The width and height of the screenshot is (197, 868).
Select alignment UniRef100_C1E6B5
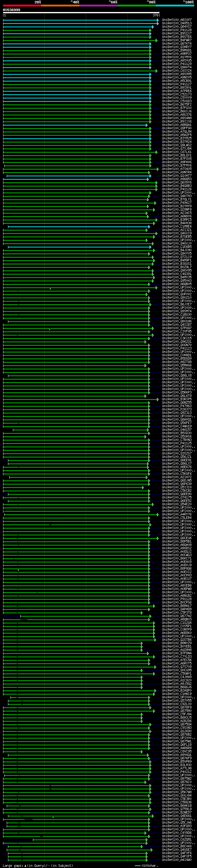(177, 247)
